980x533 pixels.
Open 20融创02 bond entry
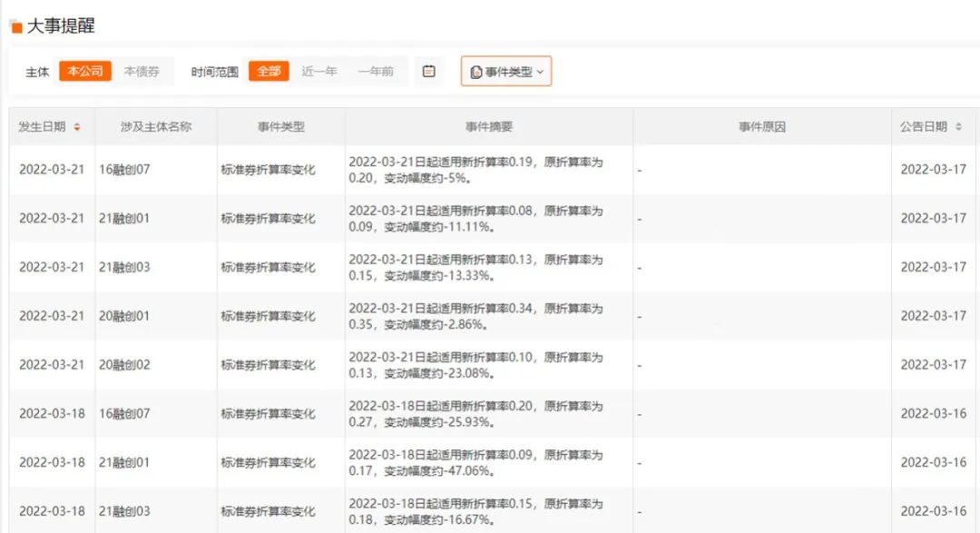coord(125,365)
